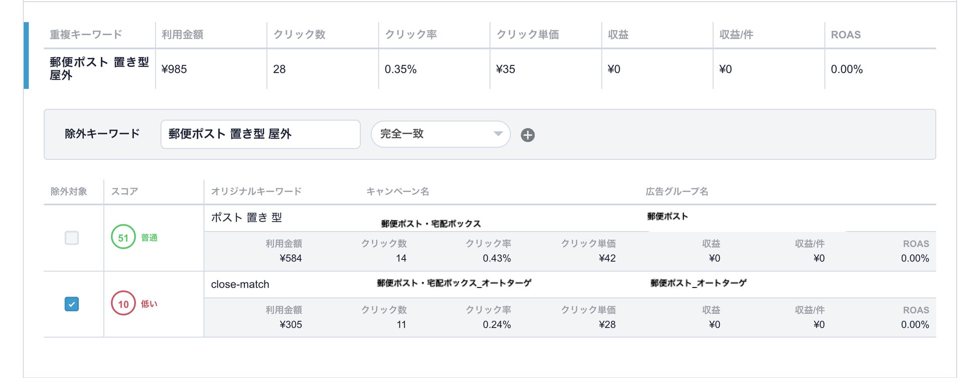The width and height of the screenshot is (980, 378).
Task: Click the ROAS header in top table
Action: pos(845,35)
